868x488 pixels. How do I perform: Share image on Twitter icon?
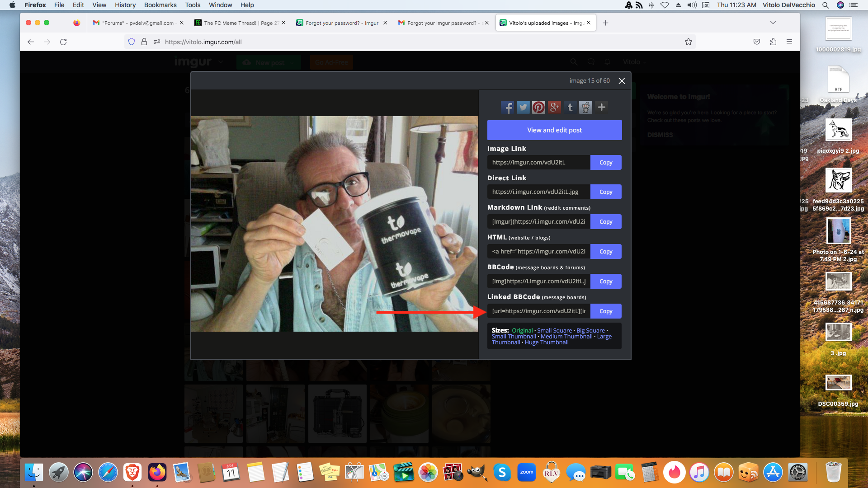point(523,108)
